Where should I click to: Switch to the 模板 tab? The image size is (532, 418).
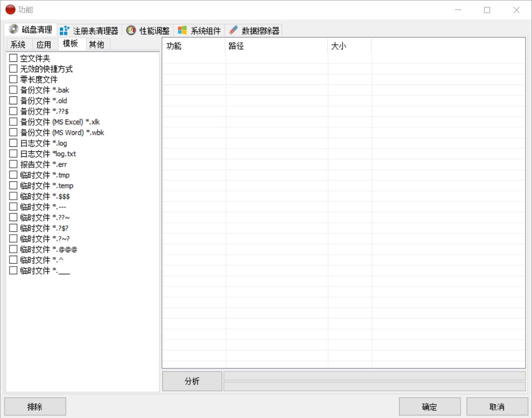pos(71,43)
